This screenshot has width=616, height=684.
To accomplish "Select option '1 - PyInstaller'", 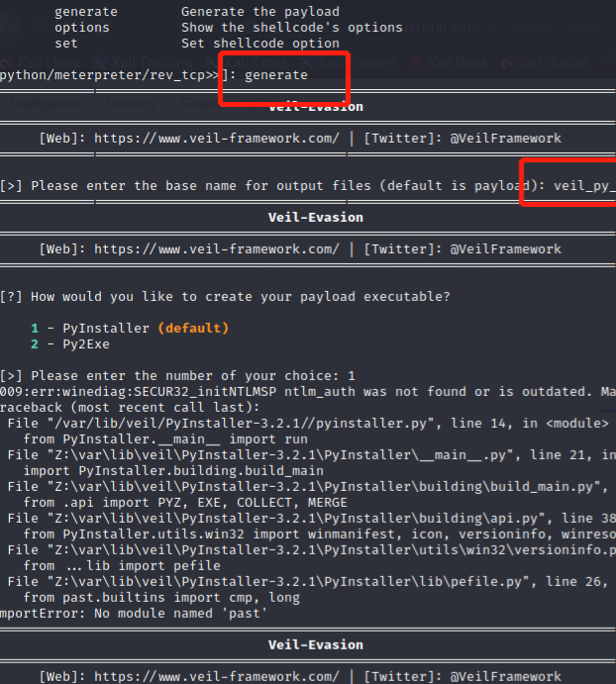I will [x=90, y=328].
